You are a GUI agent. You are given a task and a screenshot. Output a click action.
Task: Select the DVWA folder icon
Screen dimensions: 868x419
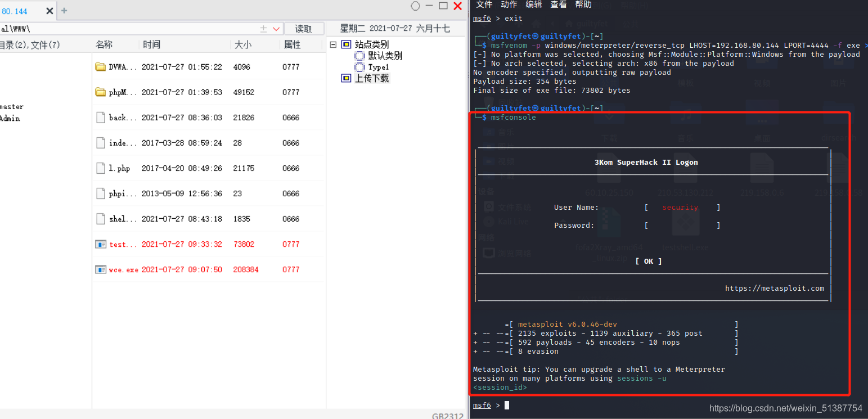click(x=101, y=67)
